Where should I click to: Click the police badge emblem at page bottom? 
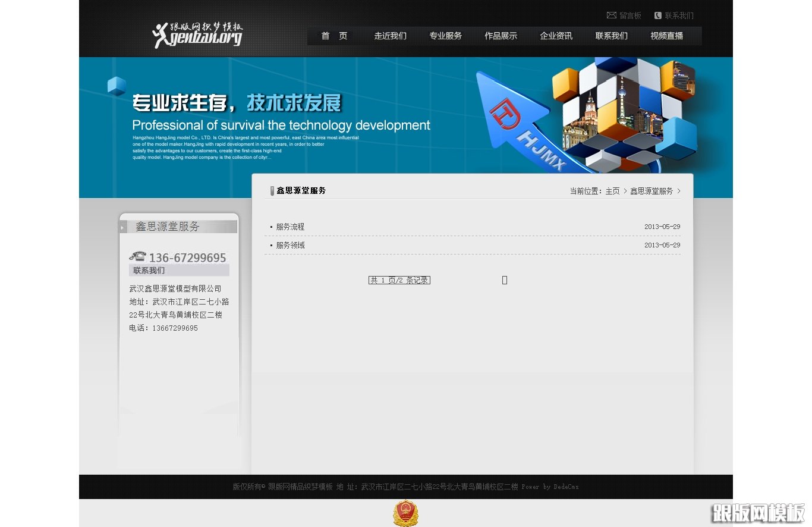(x=406, y=513)
